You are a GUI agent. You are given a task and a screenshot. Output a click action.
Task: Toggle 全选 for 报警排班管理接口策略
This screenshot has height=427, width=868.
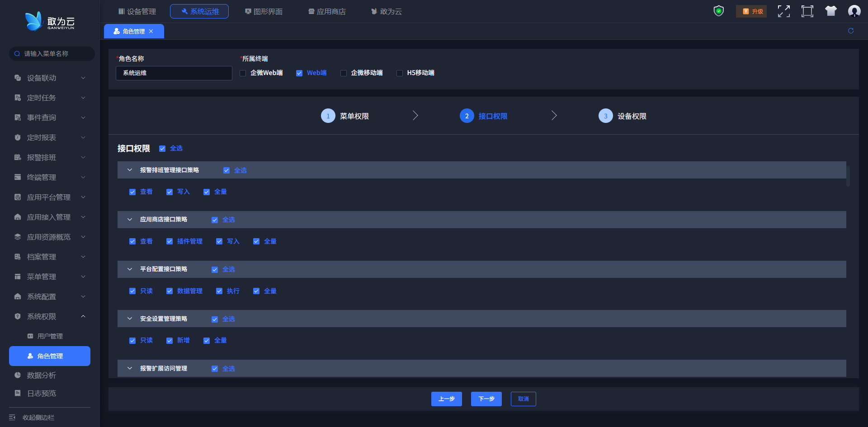point(226,170)
